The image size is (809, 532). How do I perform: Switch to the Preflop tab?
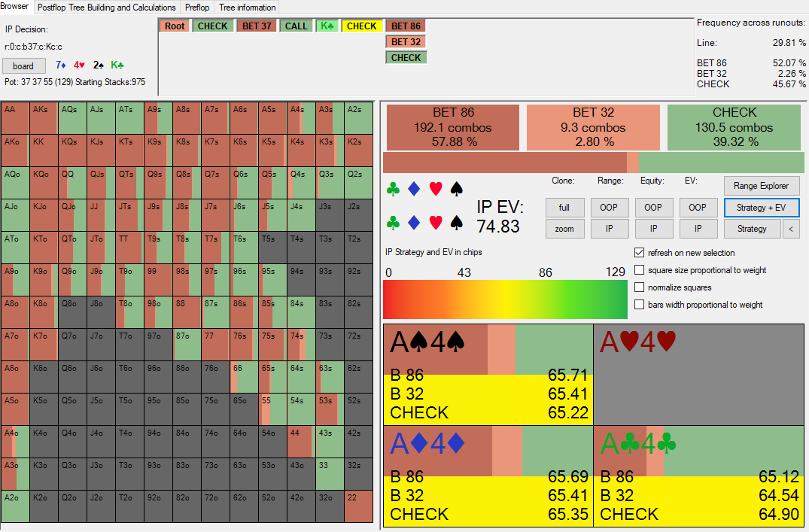pos(197,8)
